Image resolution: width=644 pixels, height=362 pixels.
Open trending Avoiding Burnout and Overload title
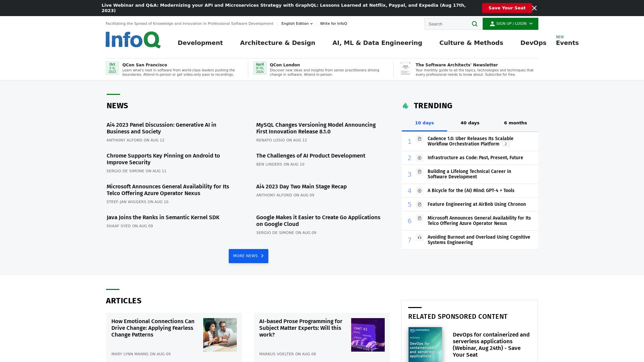479,240
